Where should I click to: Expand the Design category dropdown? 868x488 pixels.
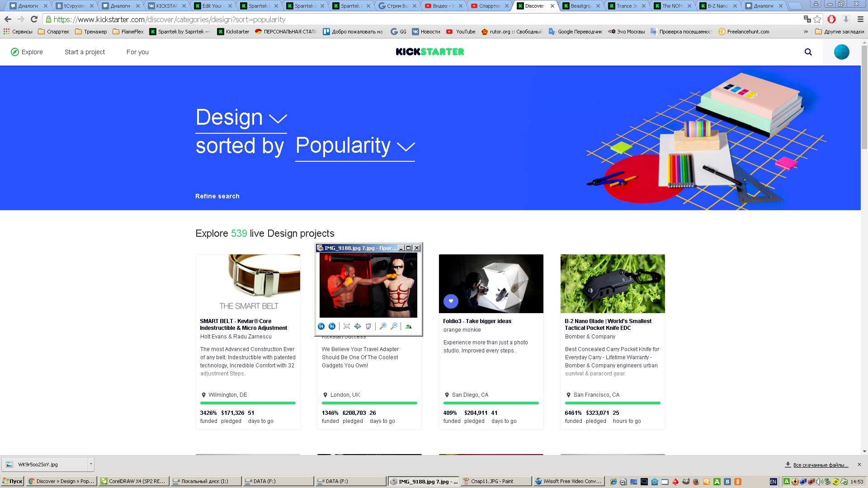click(x=241, y=118)
